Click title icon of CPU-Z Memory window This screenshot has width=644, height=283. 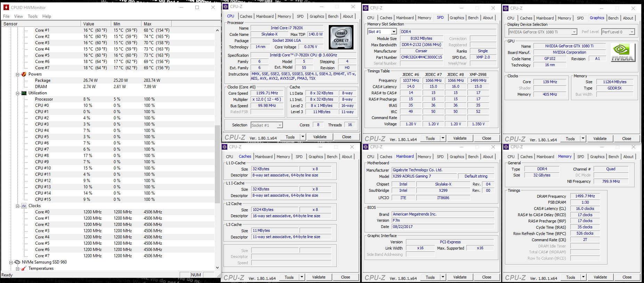pos(506,147)
